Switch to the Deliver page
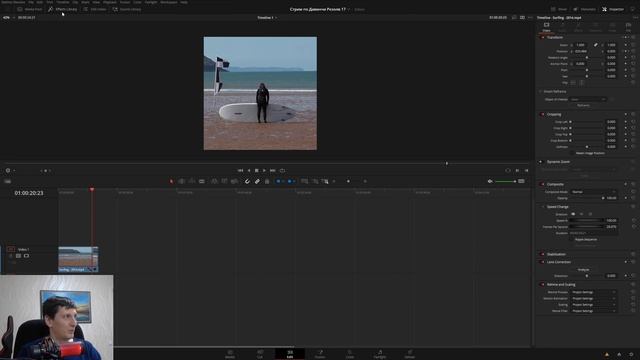Image resolution: width=640 pixels, height=360 pixels. 409,354
